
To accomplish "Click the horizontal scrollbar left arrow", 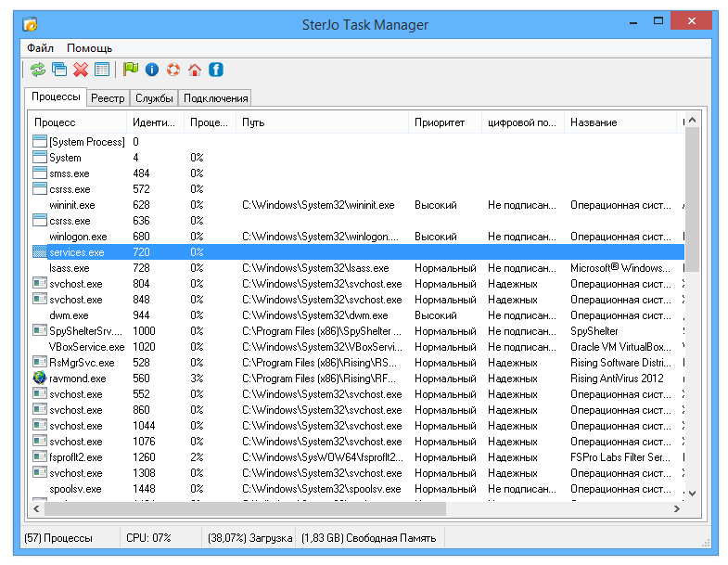I will (36, 508).
